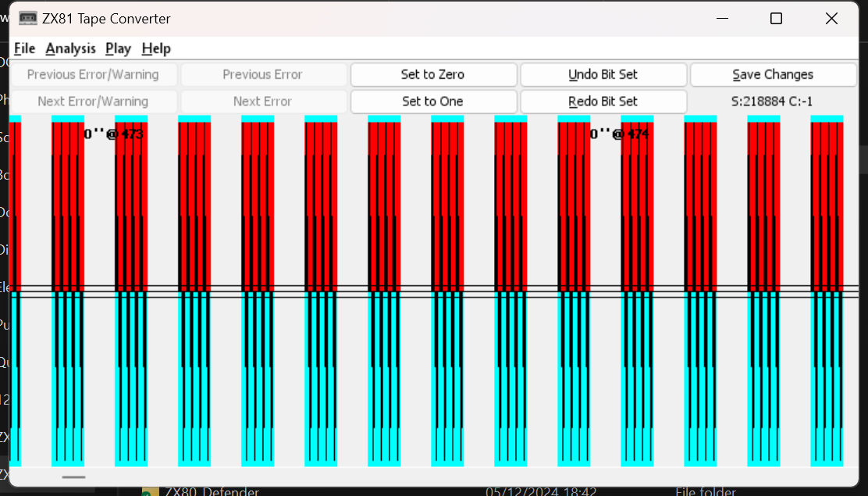Click Redo Bit Set
The image size is (868, 496).
[x=603, y=102]
